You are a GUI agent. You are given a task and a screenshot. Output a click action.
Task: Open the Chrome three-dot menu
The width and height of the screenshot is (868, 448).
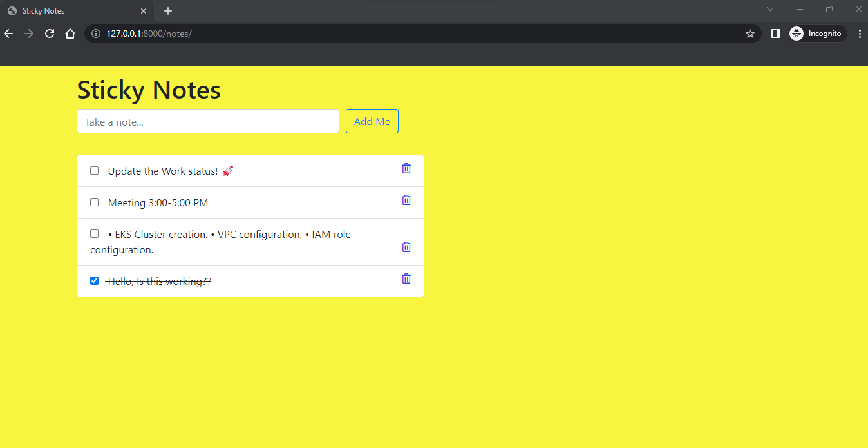(860, 34)
